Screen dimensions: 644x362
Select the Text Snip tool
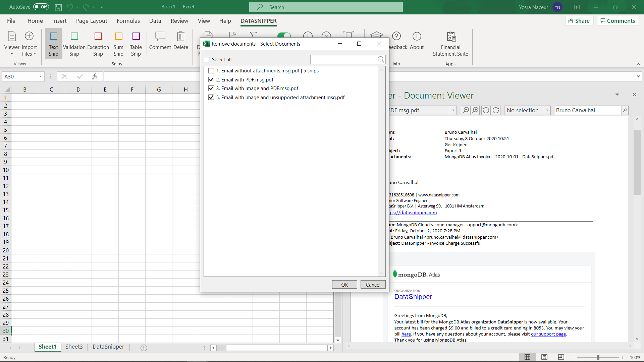pyautogui.click(x=53, y=44)
